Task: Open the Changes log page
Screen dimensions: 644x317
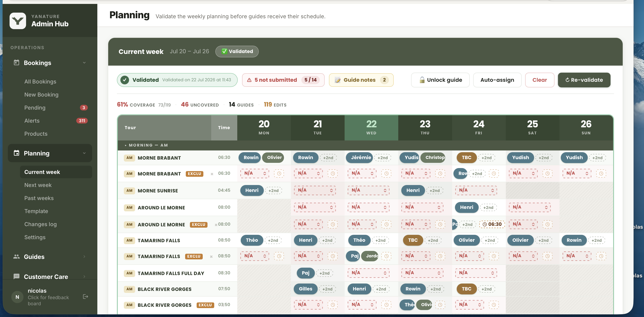Action: (40, 224)
